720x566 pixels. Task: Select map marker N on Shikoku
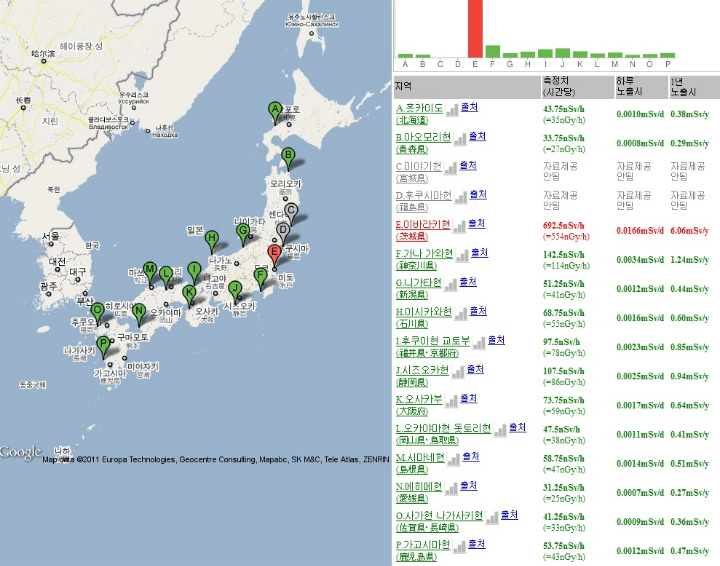138,312
